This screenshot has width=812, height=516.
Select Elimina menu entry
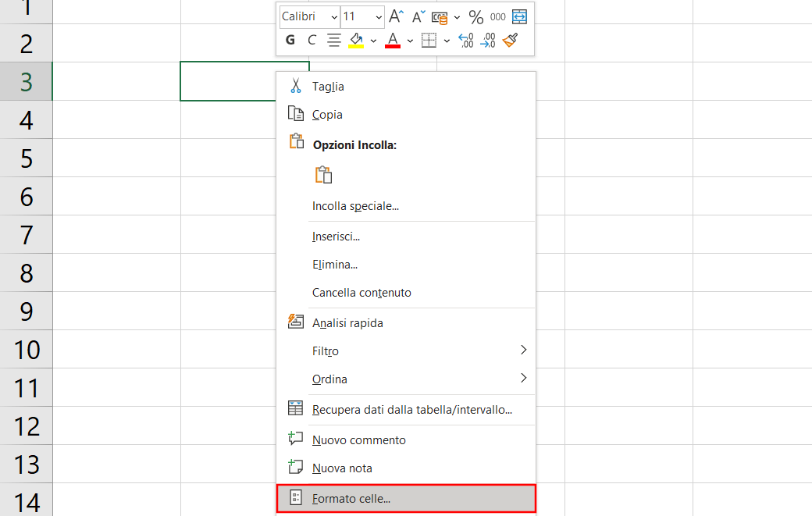[406, 265]
